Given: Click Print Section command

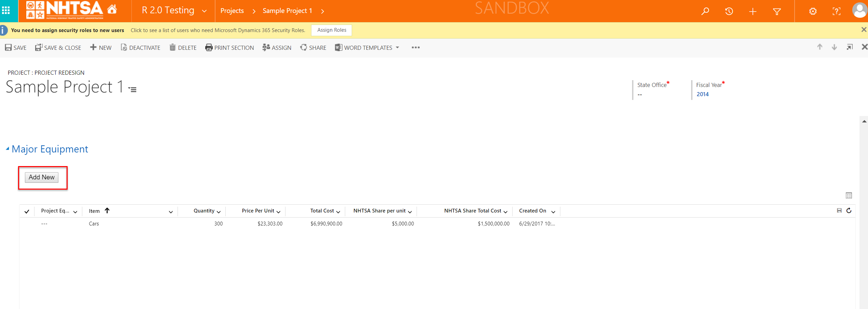Looking at the screenshot, I should pos(229,48).
